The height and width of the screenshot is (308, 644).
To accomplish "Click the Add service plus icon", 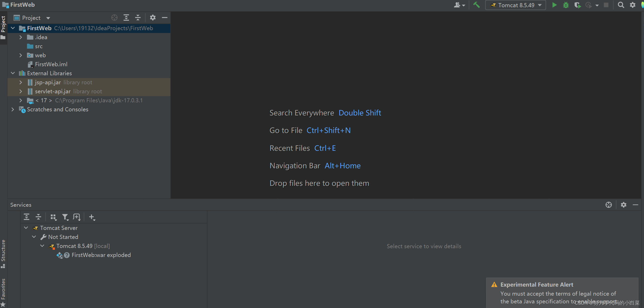I will click(x=92, y=217).
